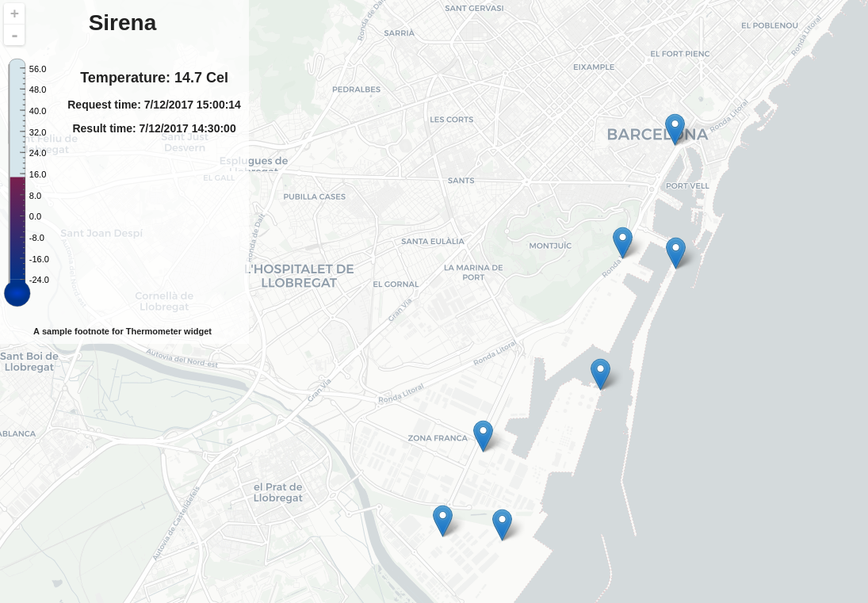This screenshot has width=868, height=603.
Task: Click the thermometer bulb indicator
Action: [x=17, y=293]
